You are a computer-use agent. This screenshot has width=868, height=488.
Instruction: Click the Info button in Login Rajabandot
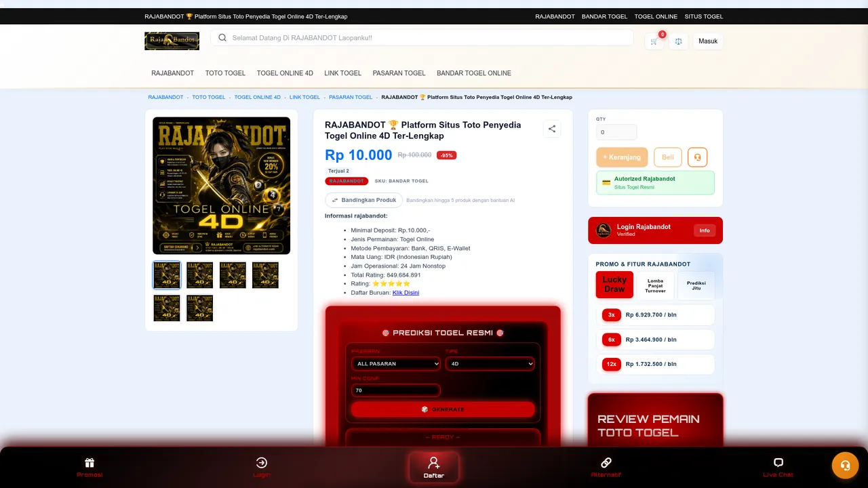(705, 230)
